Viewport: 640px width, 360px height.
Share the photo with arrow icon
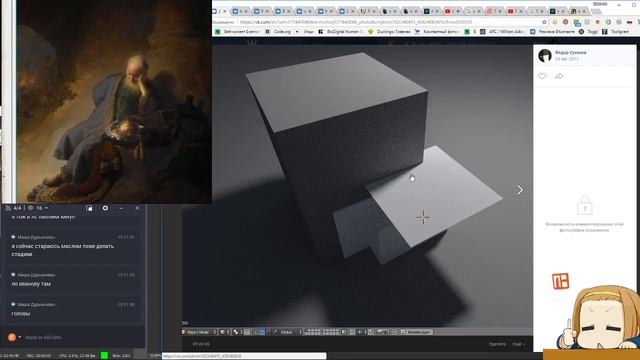click(x=559, y=76)
